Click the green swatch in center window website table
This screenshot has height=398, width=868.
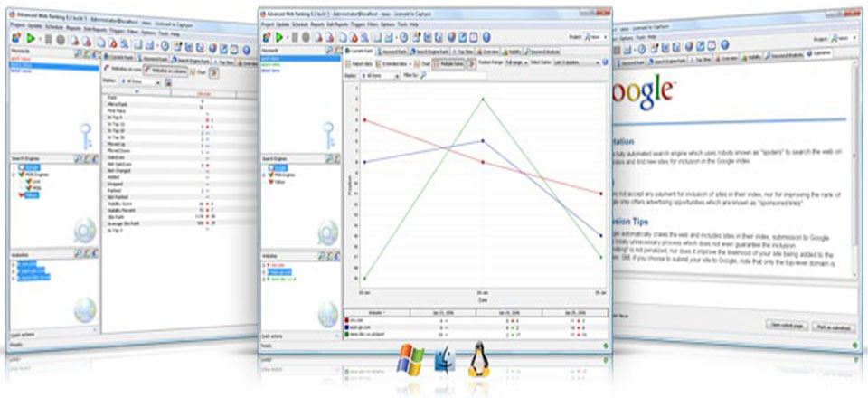click(347, 335)
